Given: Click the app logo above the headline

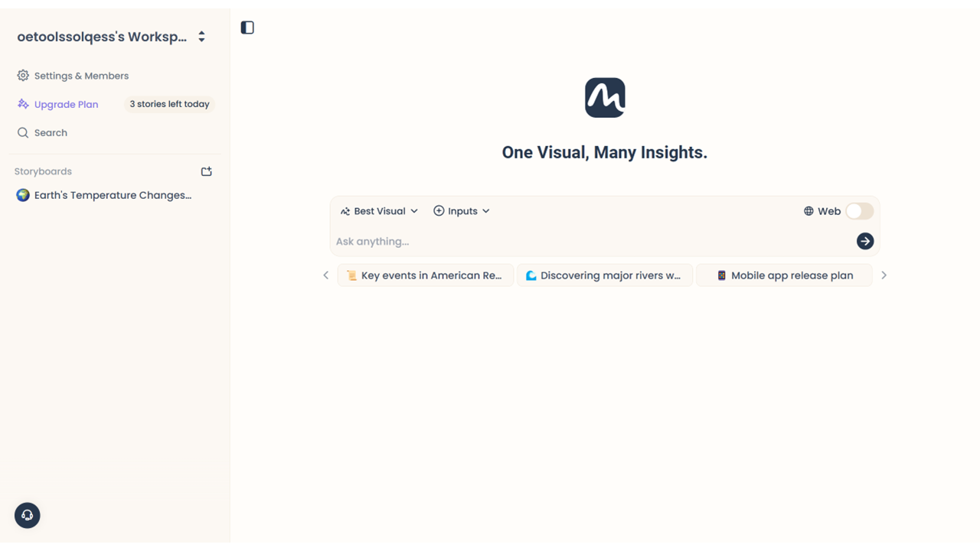Looking at the screenshot, I should (x=605, y=98).
